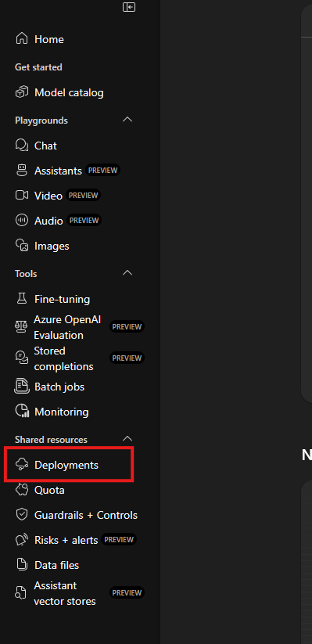The width and height of the screenshot is (312, 644).
Task: Click the Batch jobs icon
Action: (x=22, y=387)
